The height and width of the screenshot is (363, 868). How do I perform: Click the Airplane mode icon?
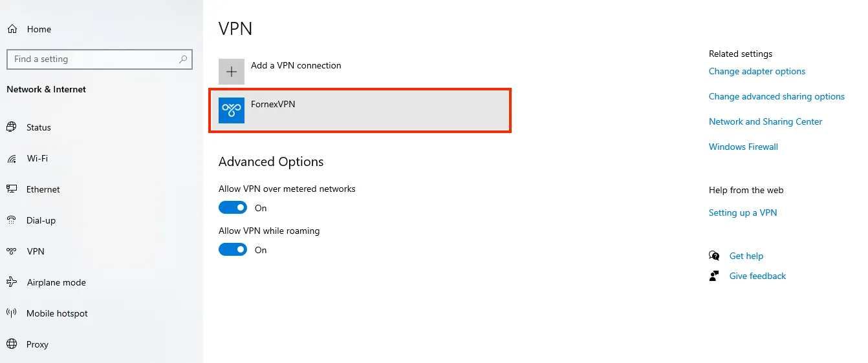tap(12, 282)
